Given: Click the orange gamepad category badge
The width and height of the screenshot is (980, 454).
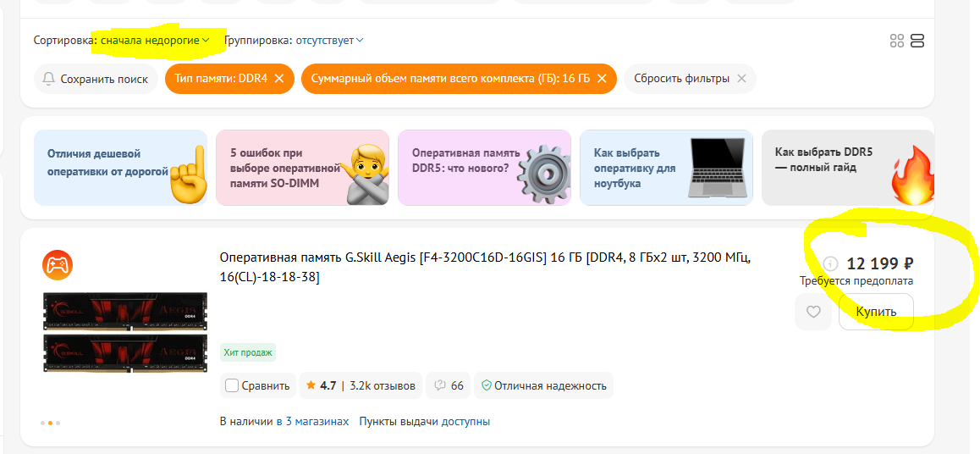Looking at the screenshot, I should (58, 265).
